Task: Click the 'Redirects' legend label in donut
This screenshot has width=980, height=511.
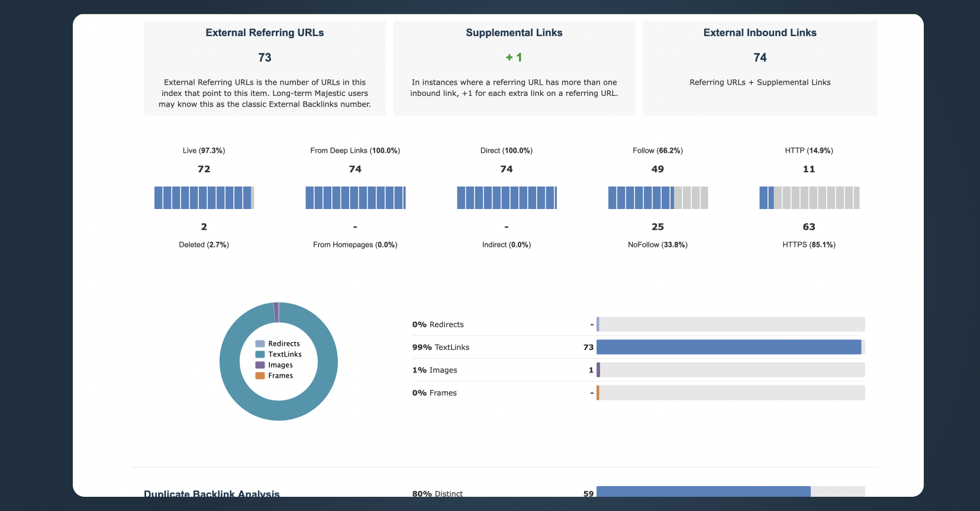Action: 284,343
